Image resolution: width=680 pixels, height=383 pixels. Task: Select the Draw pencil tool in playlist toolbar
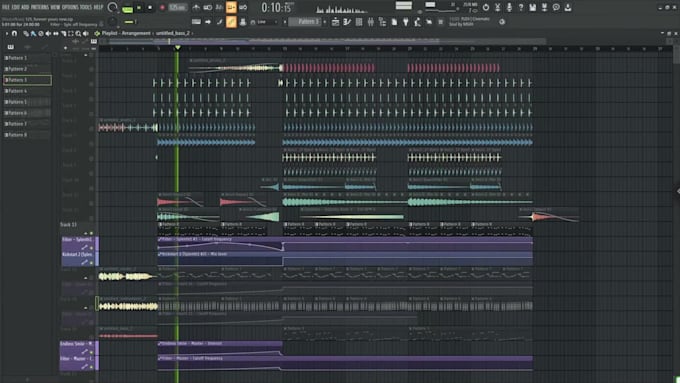pyautogui.click(x=26, y=33)
